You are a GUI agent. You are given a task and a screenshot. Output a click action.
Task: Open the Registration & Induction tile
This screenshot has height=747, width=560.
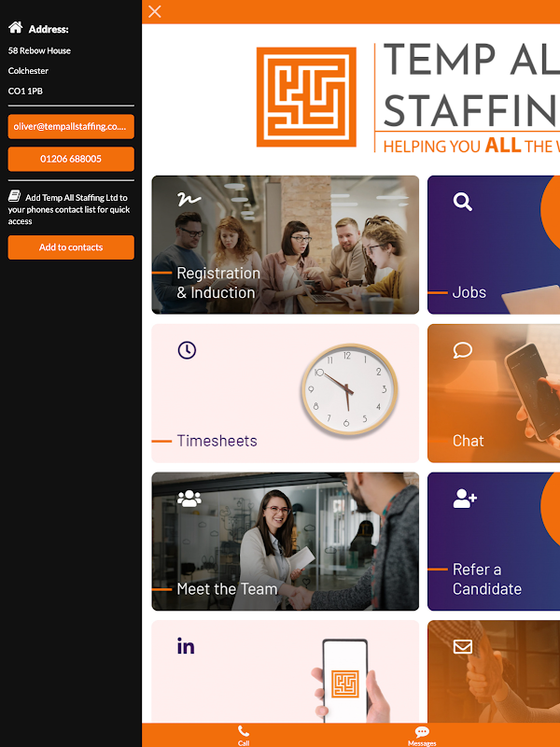pos(286,245)
